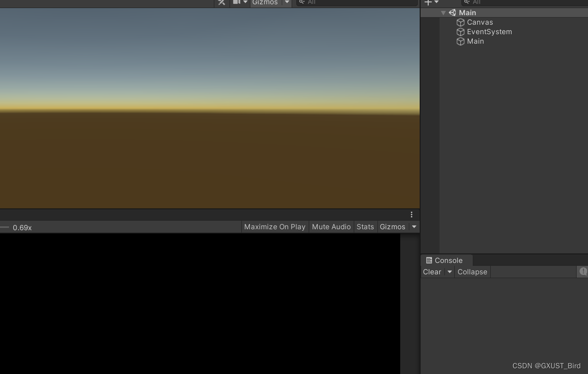This screenshot has height=374, width=588.
Task: Switch to the Console tab
Action: point(446,260)
